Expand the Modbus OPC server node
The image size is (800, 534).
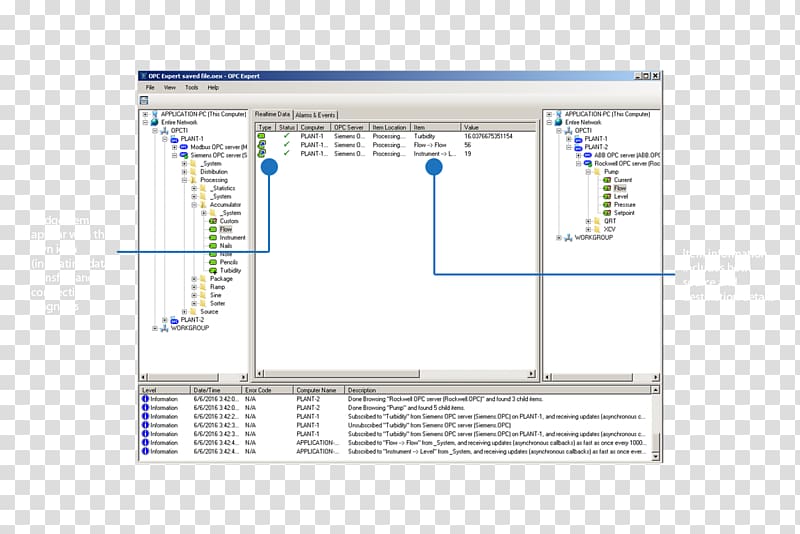[174, 147]
